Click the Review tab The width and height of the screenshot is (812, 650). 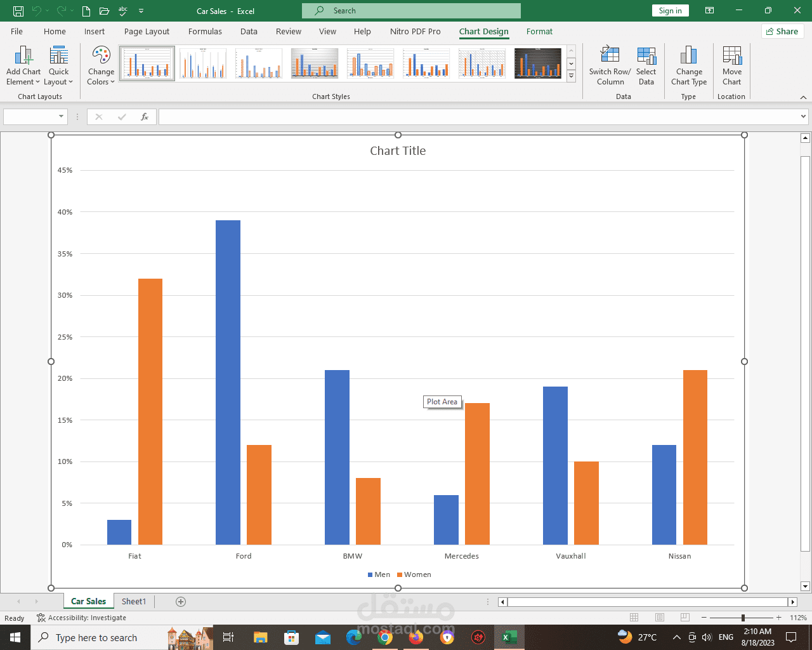289,31
